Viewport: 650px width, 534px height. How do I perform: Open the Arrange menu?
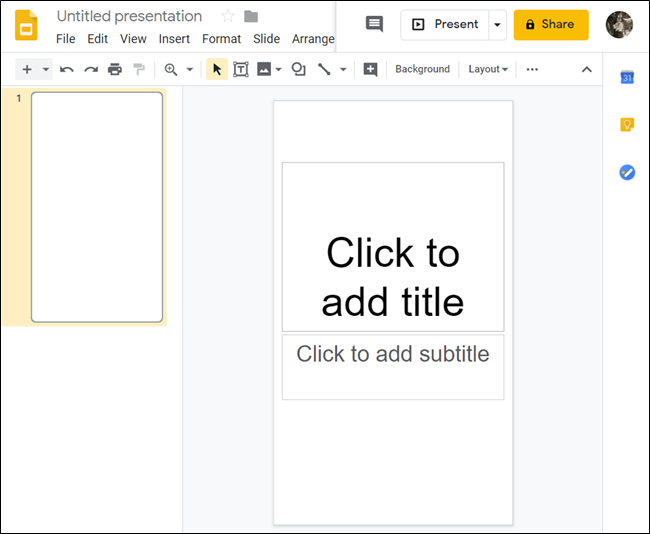[x=313, y=39]
